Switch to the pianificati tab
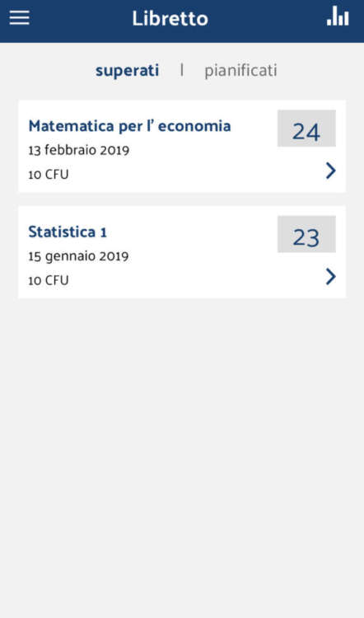 [x=240, y=71]
